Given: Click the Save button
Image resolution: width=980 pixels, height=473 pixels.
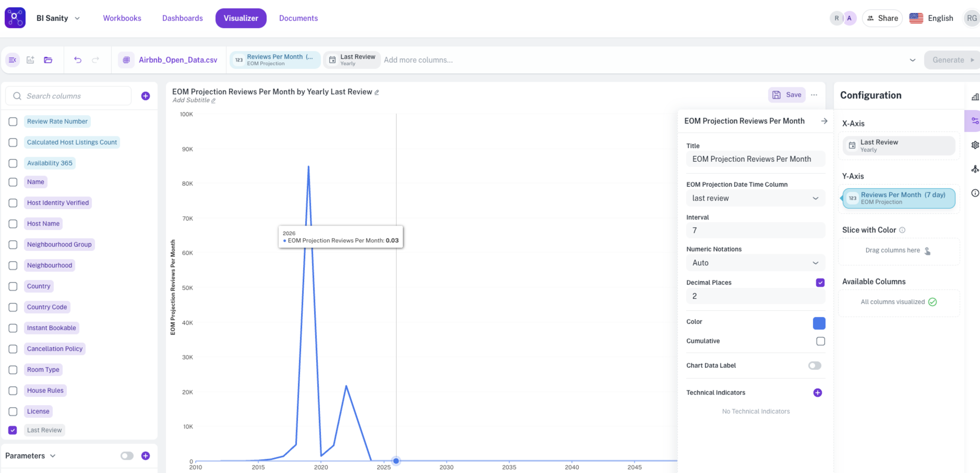Looking at the screenshot, I should (787, 95).
